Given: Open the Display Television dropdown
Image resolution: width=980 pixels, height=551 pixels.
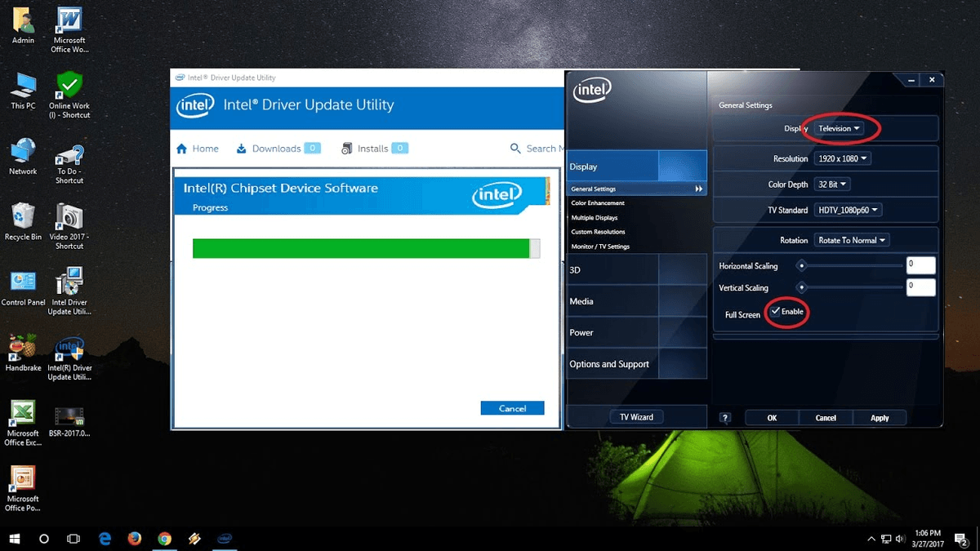Looking at the screenshot, I should (x=840, y=128).
